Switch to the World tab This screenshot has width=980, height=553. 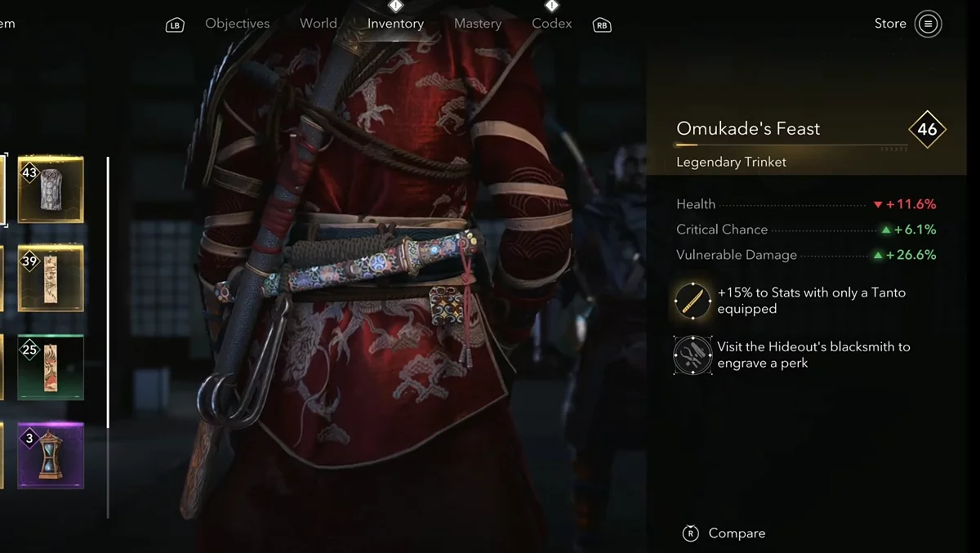coord(318,24)
